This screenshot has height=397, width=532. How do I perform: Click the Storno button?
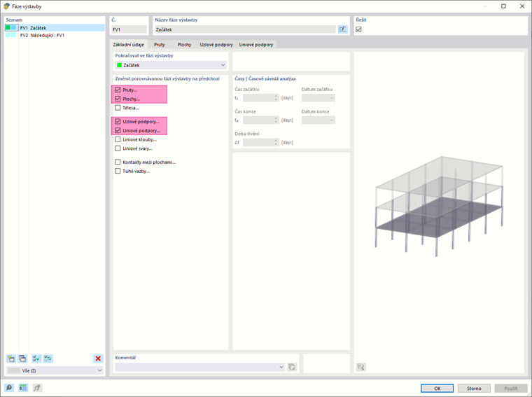[474, 388]
